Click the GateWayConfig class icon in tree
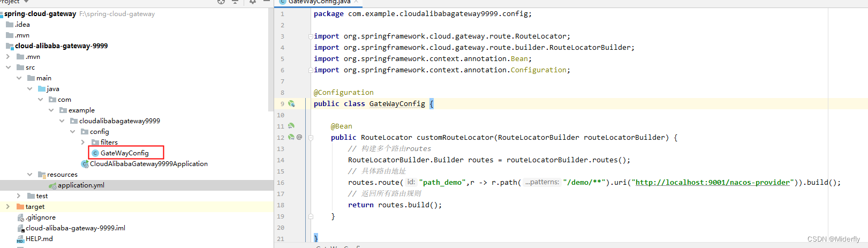Viewport: 868px width, 248px height. point(95,153)
